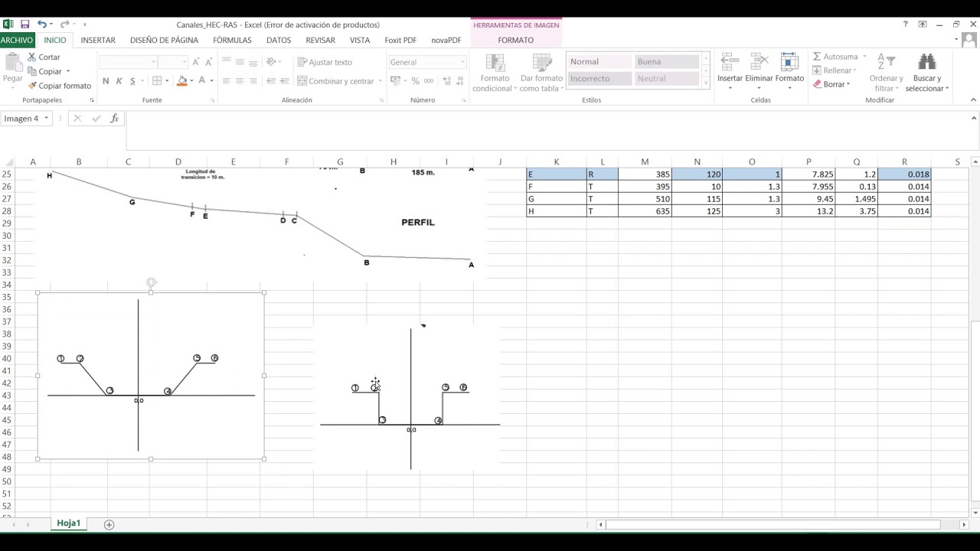Image resolution: width=980 pixels, height=551 pixels.
Task: Open the Name Box dropdown arrow
Action: click(x=46, y=119)
